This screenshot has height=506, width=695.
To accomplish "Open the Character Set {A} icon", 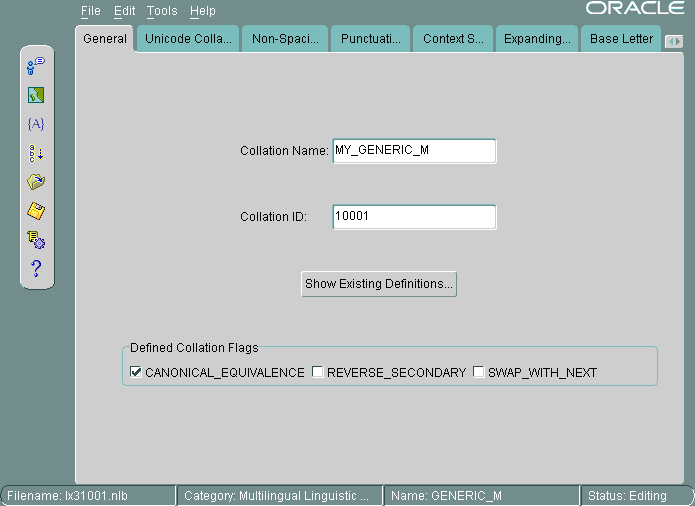I will [36, 124].
